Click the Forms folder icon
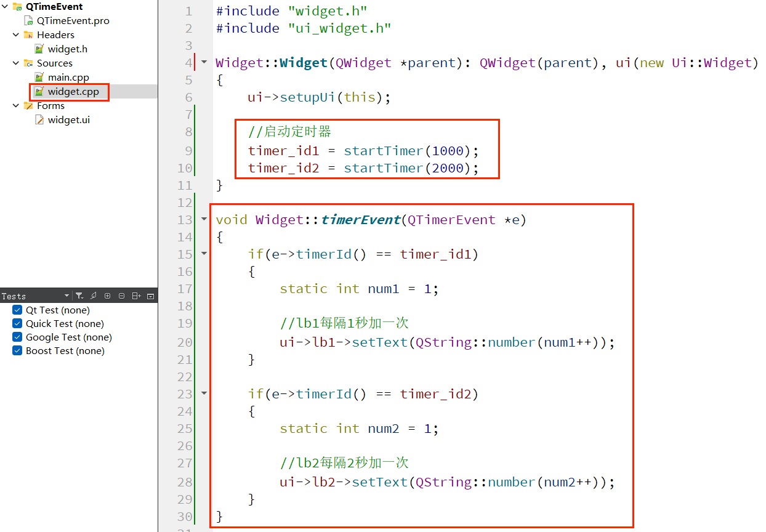This screenshot has width=766, height=532. click(x=28, y=106)
